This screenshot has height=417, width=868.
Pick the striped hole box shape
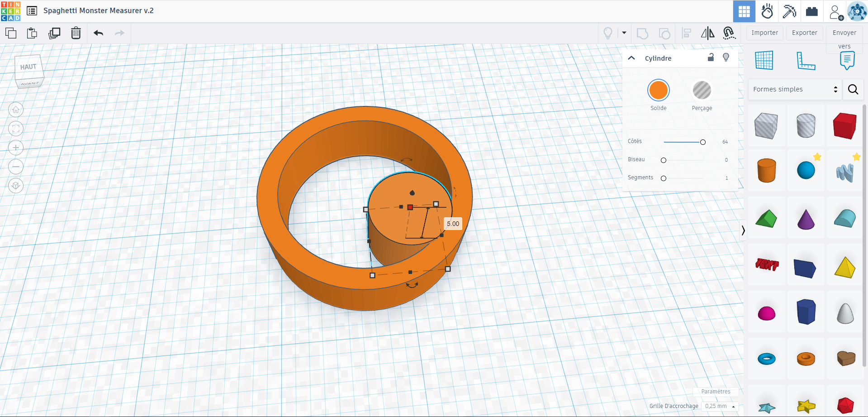[766, 125]
